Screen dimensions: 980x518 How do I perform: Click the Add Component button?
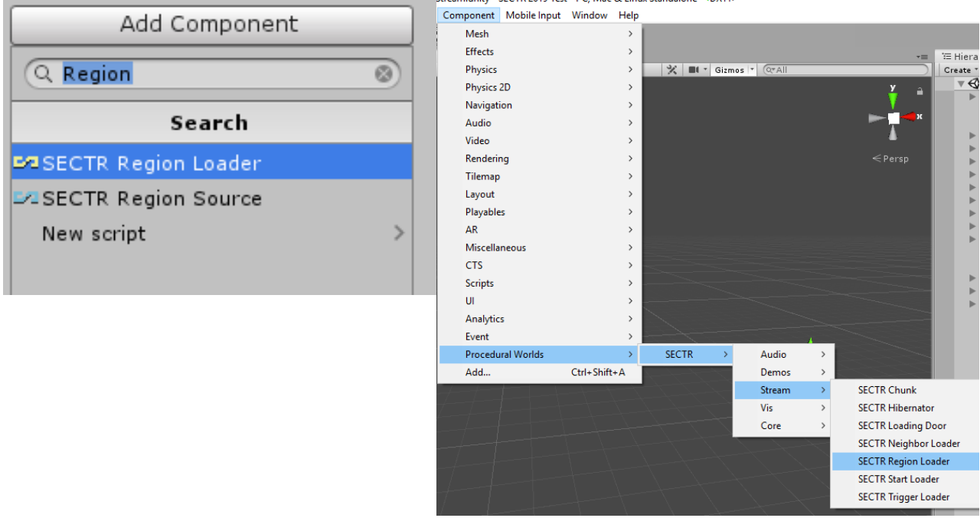tap(211, 24)
